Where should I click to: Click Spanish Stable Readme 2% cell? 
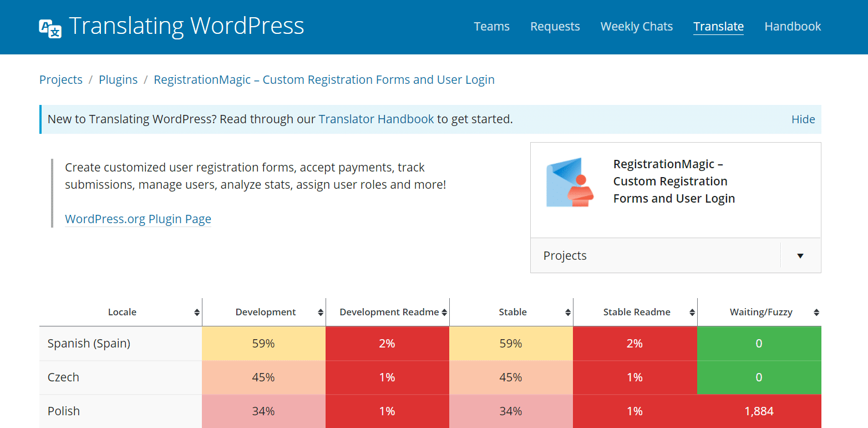pos(634,344)
